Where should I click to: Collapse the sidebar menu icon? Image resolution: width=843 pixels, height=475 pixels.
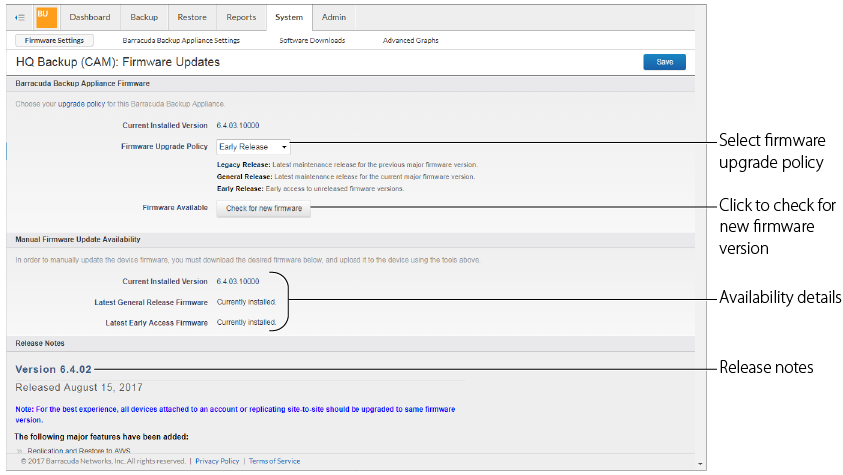[x=20, y=18]
